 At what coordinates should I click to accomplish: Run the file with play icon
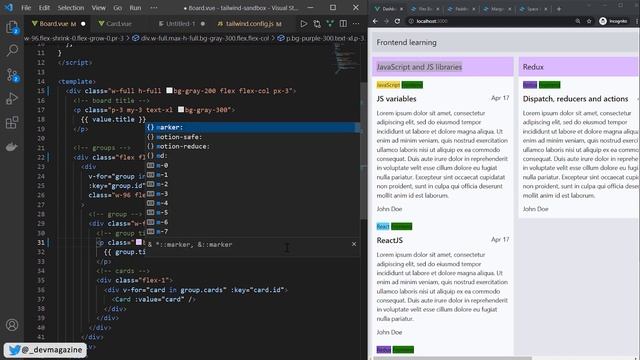pos(303,24)
